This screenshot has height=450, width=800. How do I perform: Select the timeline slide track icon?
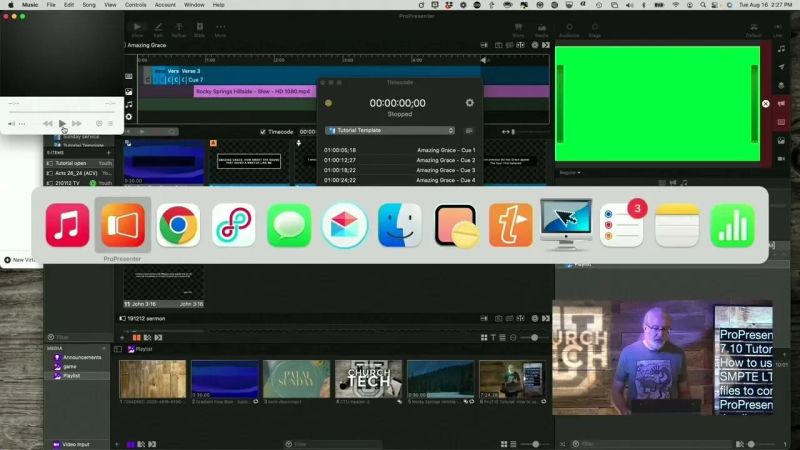tap(129, 76)
